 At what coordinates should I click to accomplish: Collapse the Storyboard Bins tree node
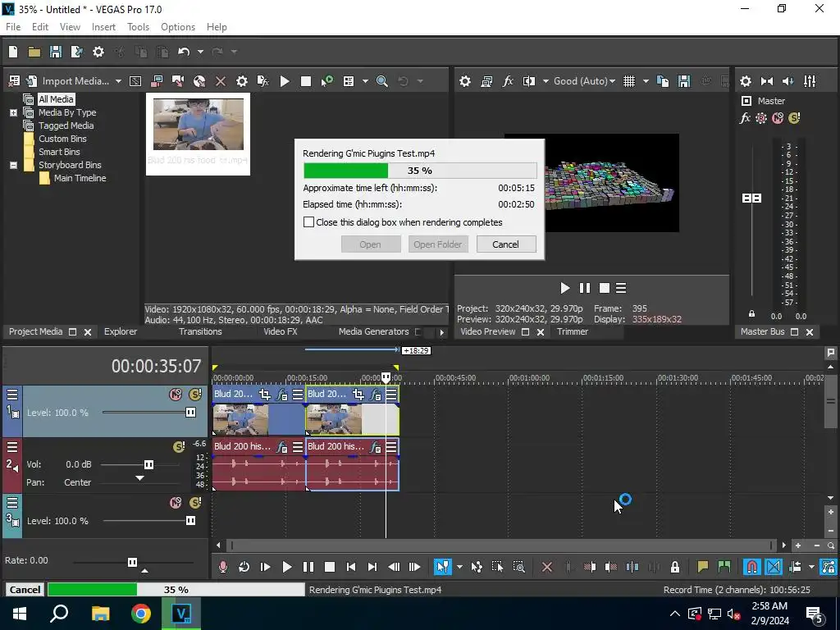pyautogui.click(x=13, y=165)
